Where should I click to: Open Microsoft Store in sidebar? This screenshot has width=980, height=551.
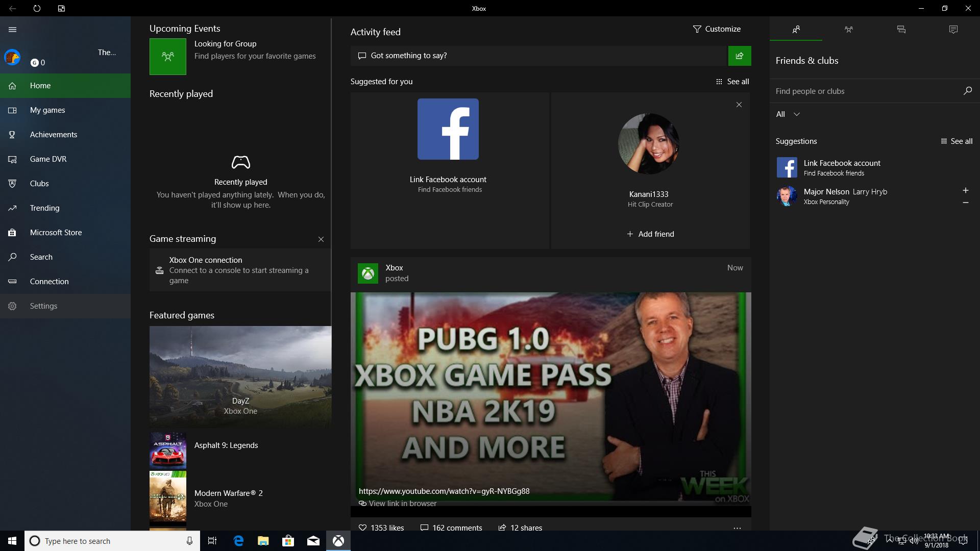click(x=65, y=233)
